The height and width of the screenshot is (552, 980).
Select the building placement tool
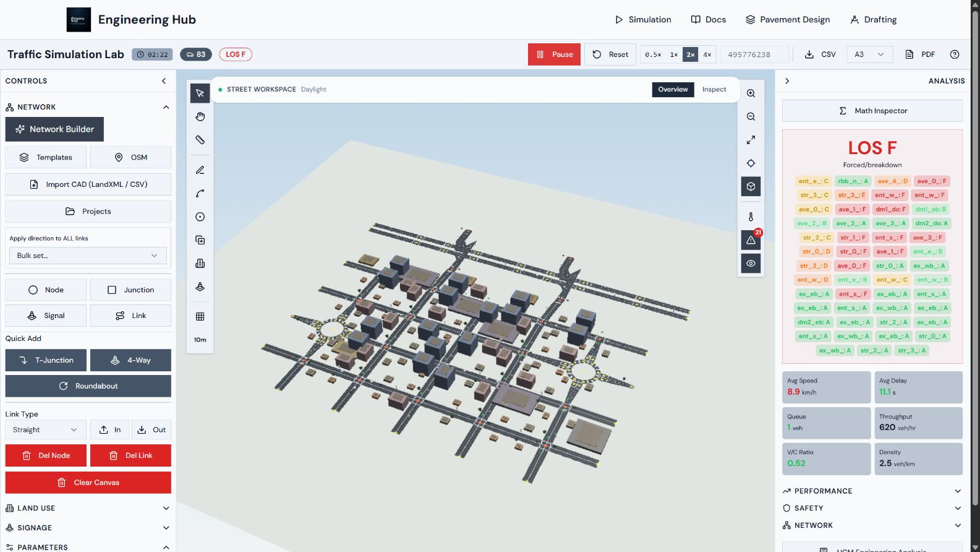[x=200, y=264]
